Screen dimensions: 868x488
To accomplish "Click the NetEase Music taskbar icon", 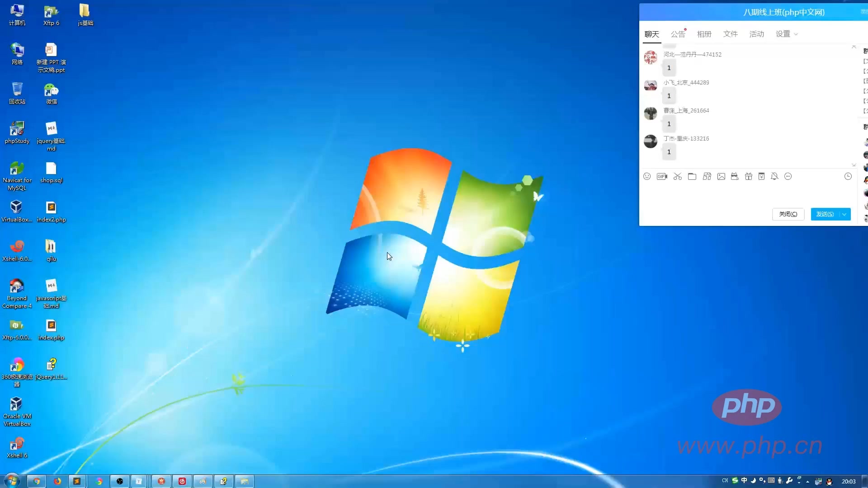I will [x=182, y=481].
